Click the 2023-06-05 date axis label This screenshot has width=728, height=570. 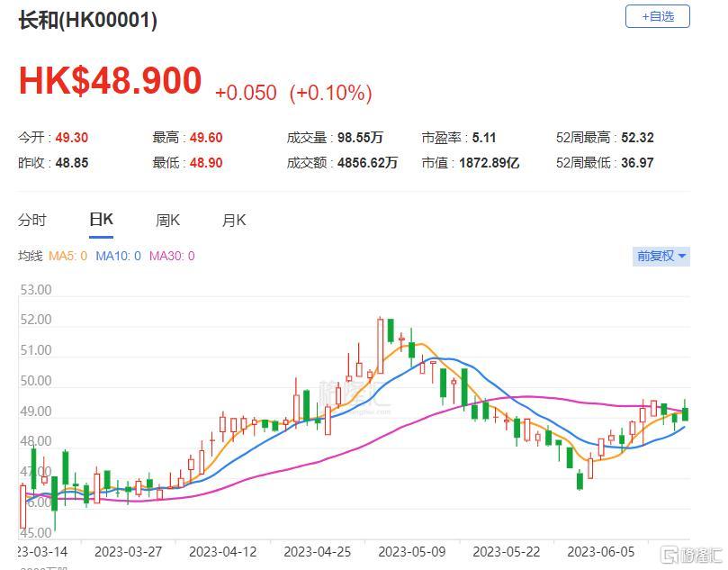[601, 552]
